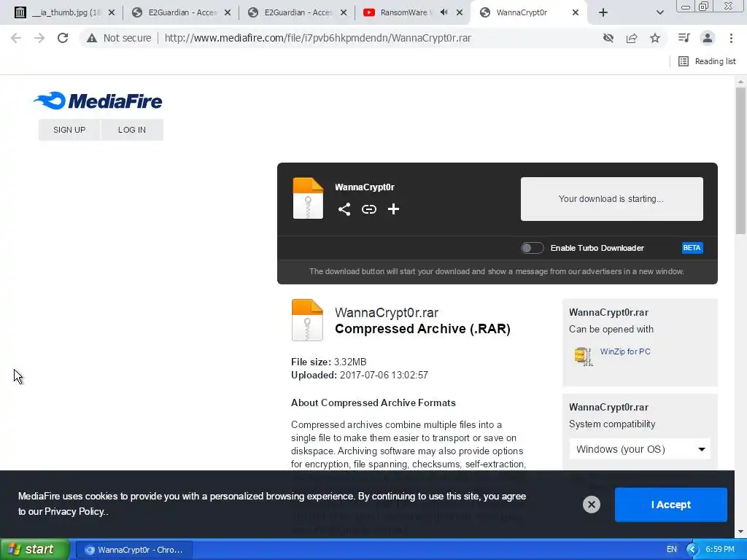Screen dimensions: 747x560
Task: Click the MediaFire logo
Action: coord(98,101)
